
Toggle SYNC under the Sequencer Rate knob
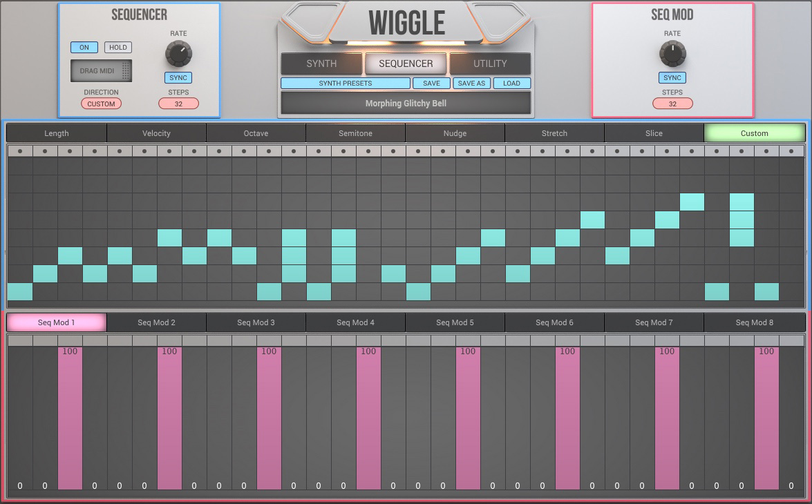point(178,78)
